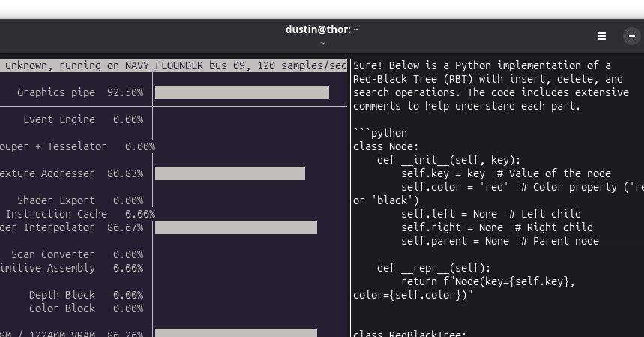Select the Interpolator 86.67% bar

[x=235, y=227]
